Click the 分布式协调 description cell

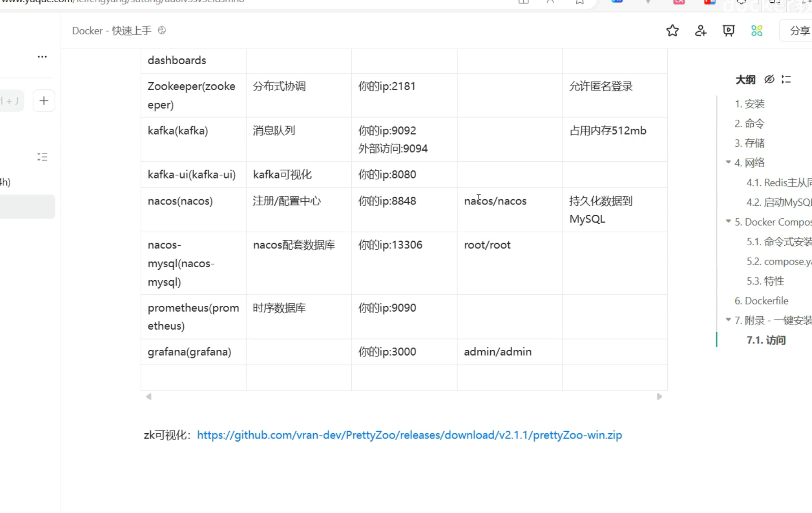click(x=299, y=95)
